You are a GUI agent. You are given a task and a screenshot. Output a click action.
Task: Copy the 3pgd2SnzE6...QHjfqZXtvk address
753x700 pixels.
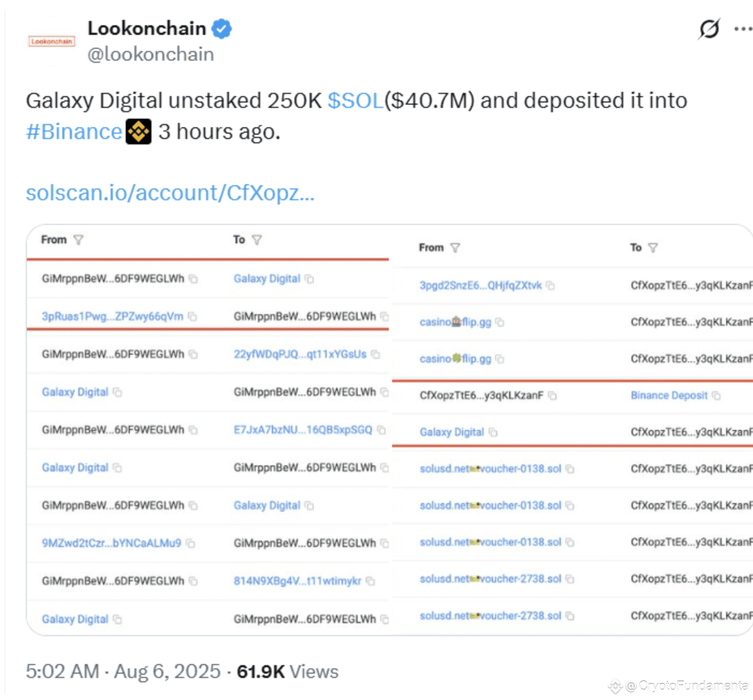pyautogui.click(x=550, y=286)
